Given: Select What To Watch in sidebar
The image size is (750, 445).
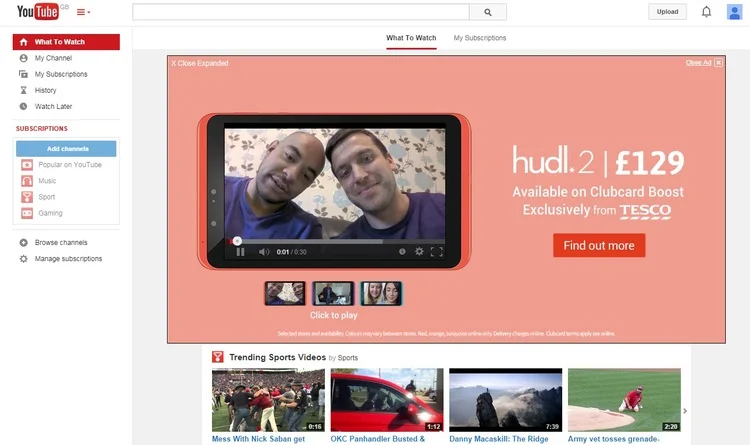Looking at the screenshot, I should 66,42.
